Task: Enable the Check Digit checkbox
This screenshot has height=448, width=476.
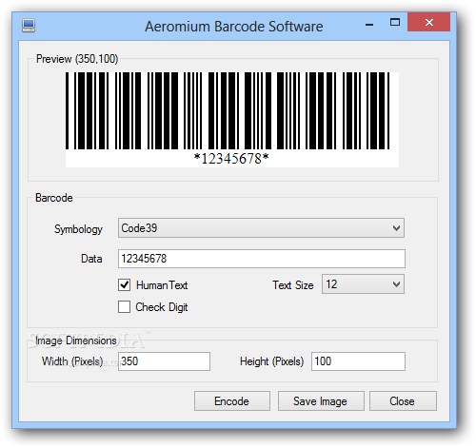Action: point(124,306)
